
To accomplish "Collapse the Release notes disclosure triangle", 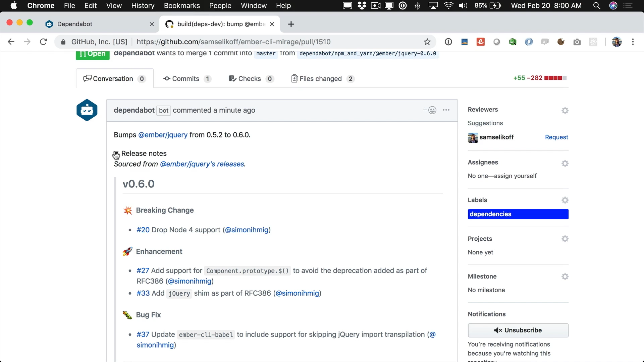I will pos(116,154).
